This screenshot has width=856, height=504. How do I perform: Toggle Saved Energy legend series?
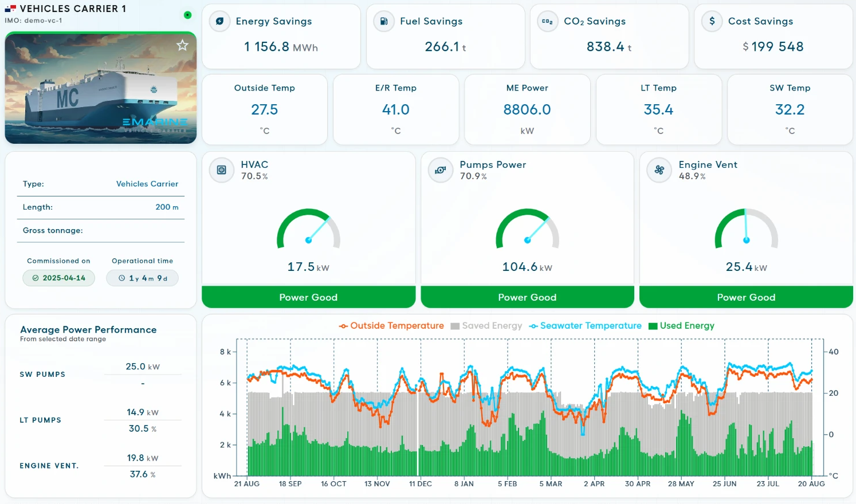click(486, 325)
